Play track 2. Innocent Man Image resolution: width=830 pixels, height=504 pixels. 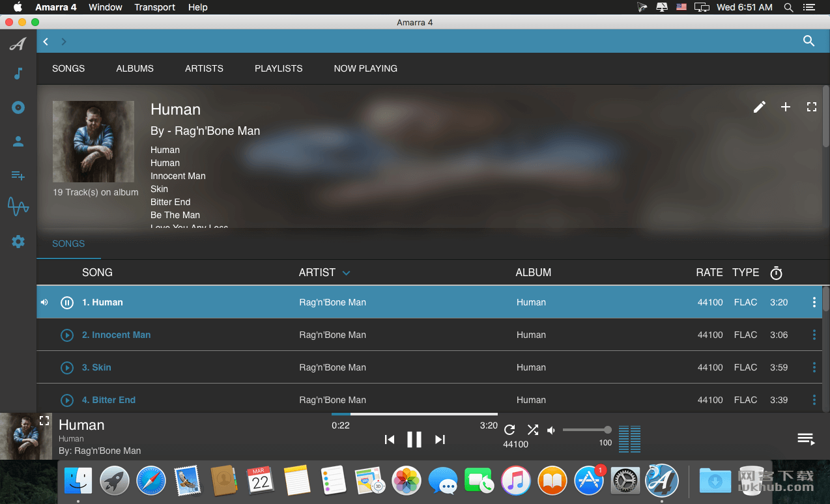[x=66, y=335]
